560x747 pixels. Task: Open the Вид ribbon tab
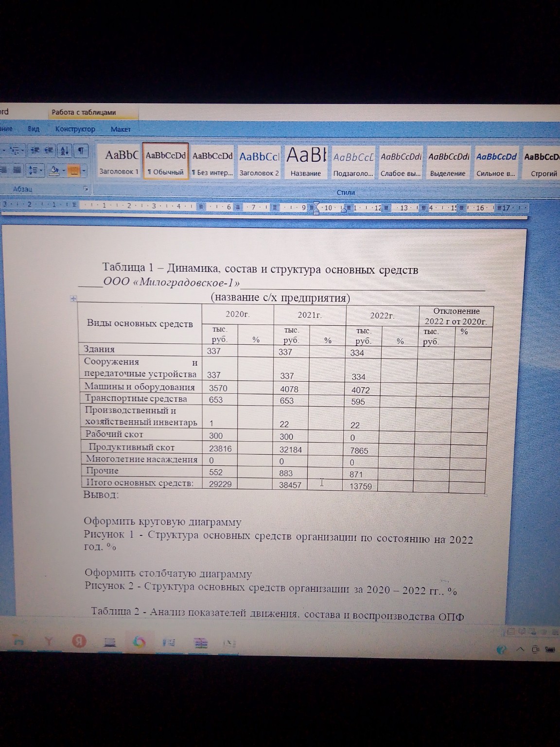[x=34, y=129]
